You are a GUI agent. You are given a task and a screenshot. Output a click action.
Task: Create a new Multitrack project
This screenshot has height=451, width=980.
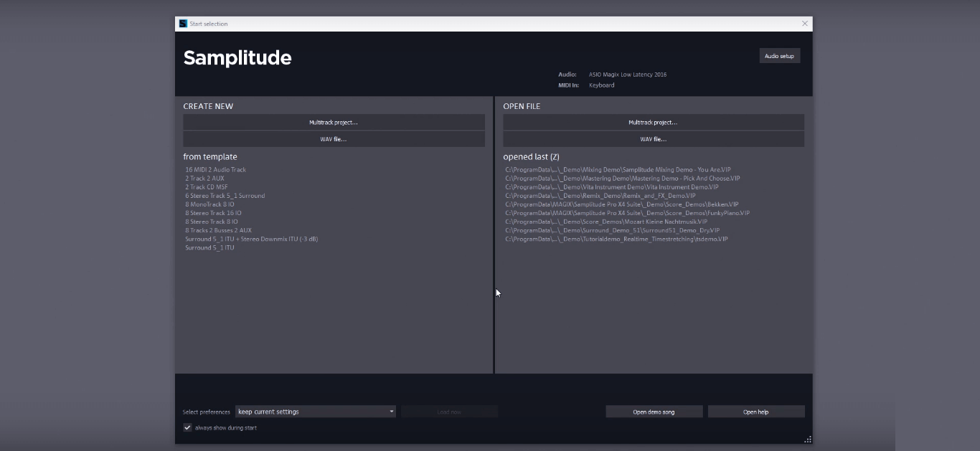(334, 123)
